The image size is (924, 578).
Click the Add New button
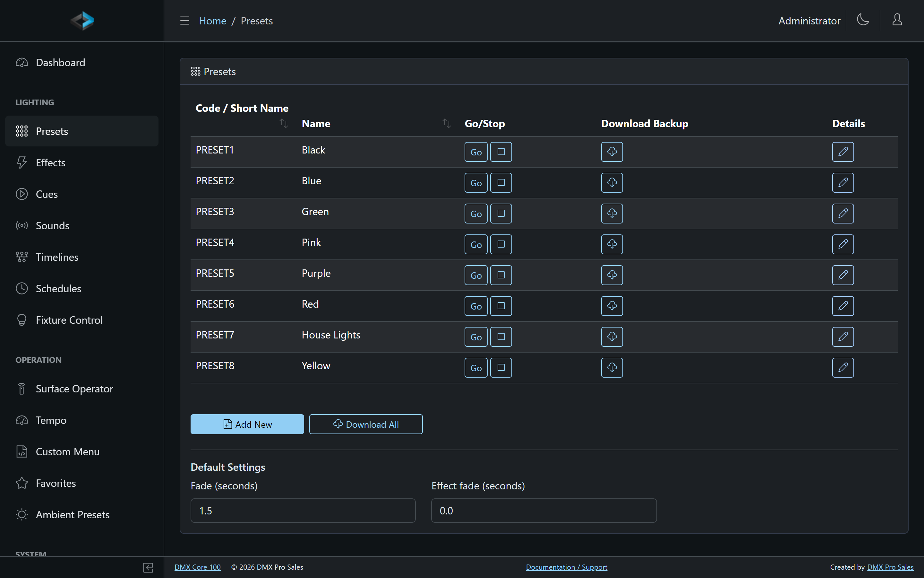(x=247, y=424)
